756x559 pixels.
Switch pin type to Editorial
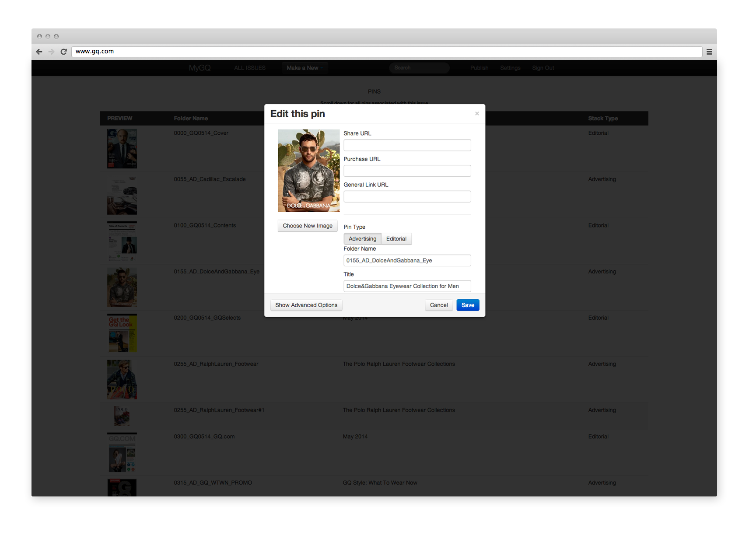click(x=396, y=239)
